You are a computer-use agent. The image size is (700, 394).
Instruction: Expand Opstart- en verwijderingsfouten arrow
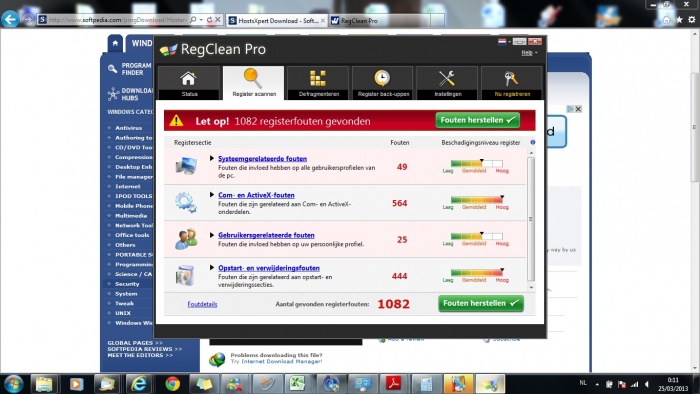[212, 268]
